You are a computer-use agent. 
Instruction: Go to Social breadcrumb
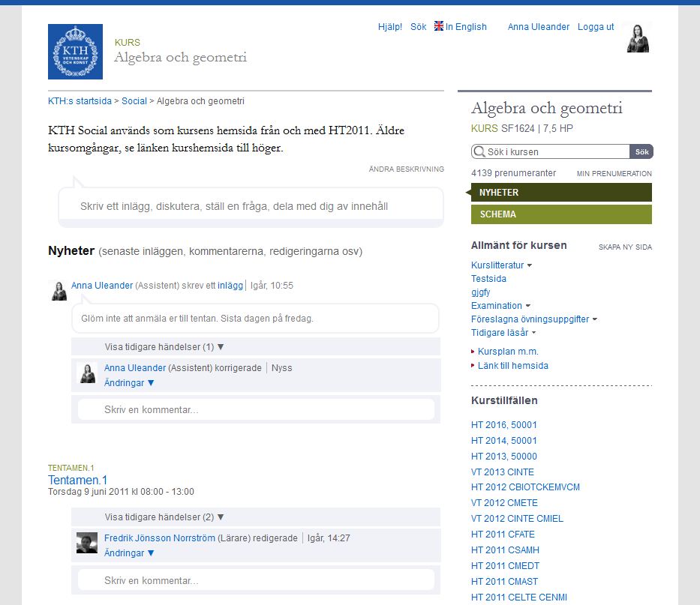tap(134, 100)
